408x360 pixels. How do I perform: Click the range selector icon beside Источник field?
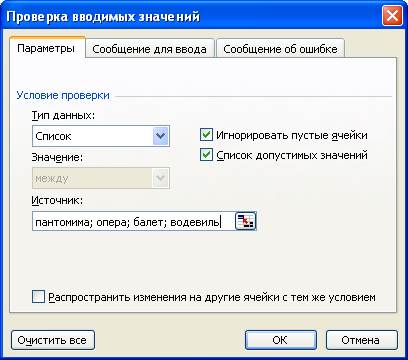(x=246, y=221)
